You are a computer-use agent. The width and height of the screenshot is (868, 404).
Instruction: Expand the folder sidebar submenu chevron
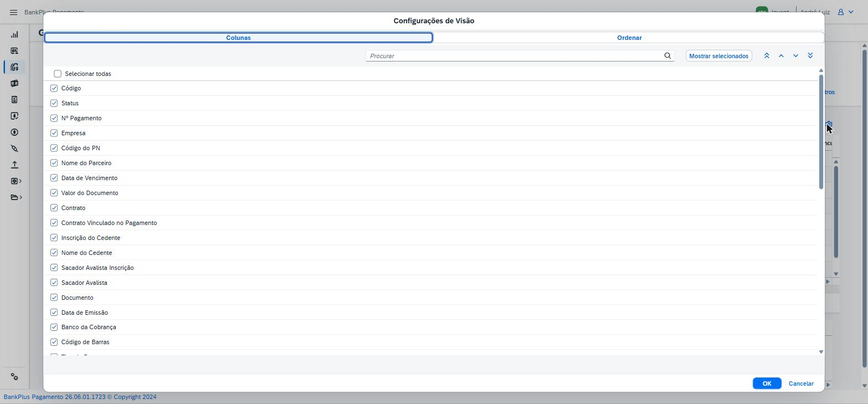(20, 197)
